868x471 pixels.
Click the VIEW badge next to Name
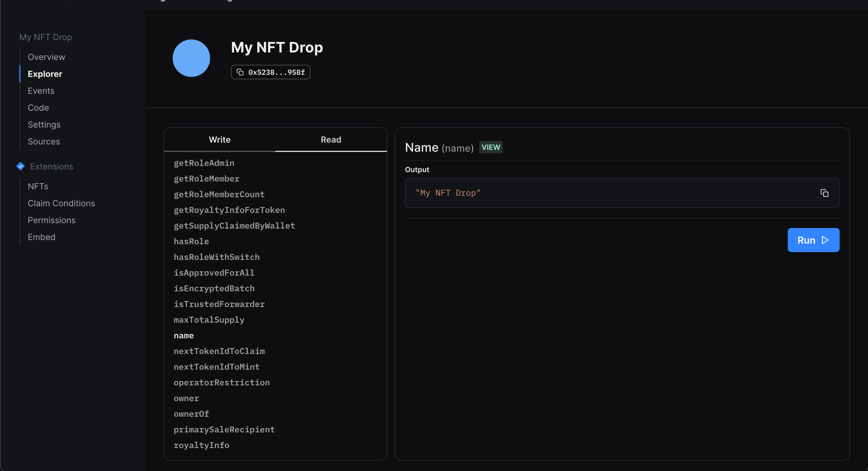click(491, 147)
